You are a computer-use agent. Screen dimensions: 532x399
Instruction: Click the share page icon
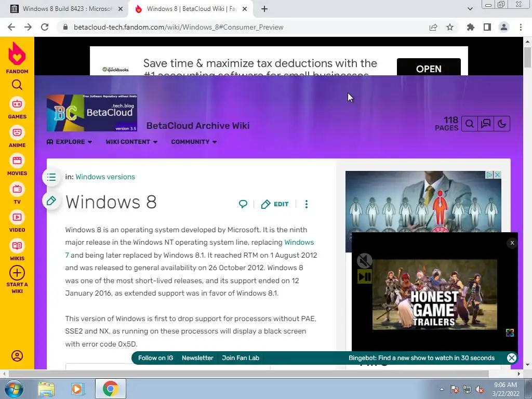pos(433,27)
